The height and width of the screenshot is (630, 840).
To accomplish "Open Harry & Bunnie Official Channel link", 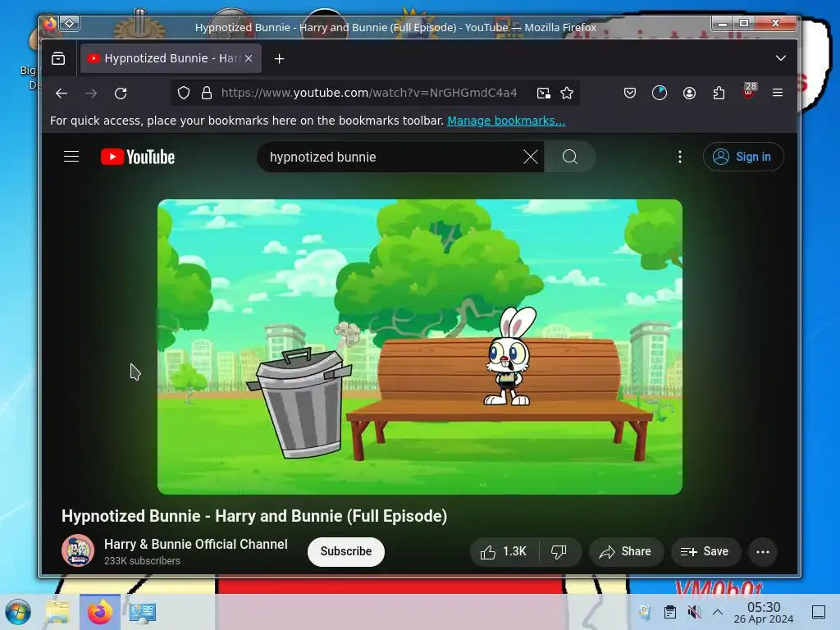I will coord(195,545).
